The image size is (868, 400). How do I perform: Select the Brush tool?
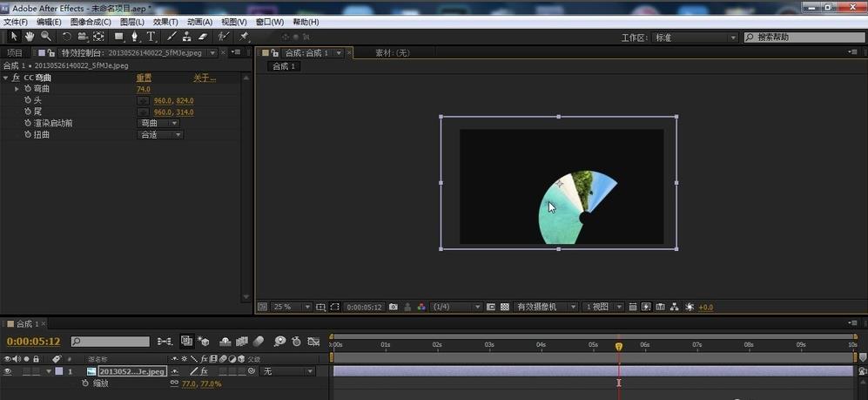tap(172, 36)
